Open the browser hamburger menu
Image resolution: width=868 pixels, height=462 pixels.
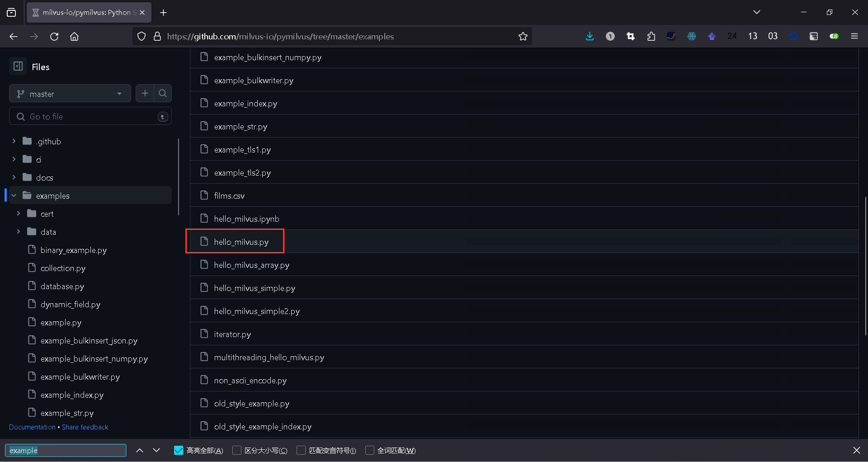tap(854, 37)
